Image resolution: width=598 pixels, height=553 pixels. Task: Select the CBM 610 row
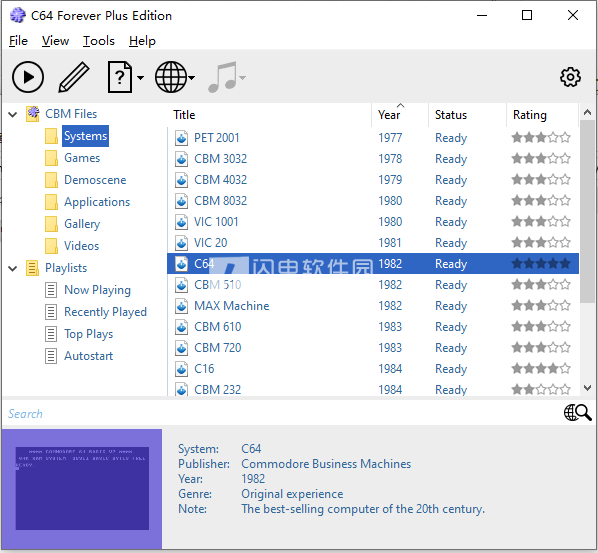(373, 326)
